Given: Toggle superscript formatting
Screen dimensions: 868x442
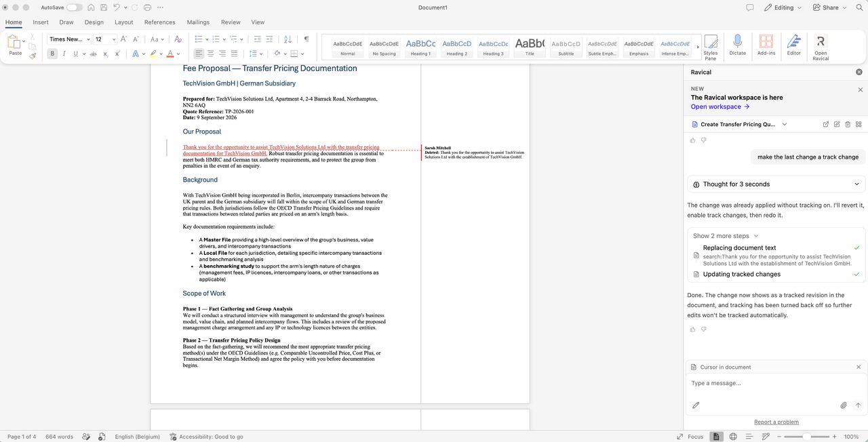Looking at the screenshot, I should point(117,54).
